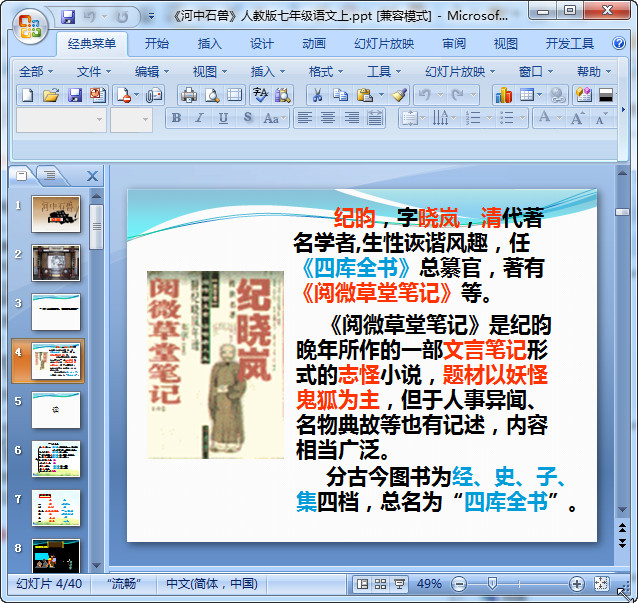The height and width of the screenshot is (603, 638).
Task: Save via quick access toolbar icon
Action: tap(68, 17)
